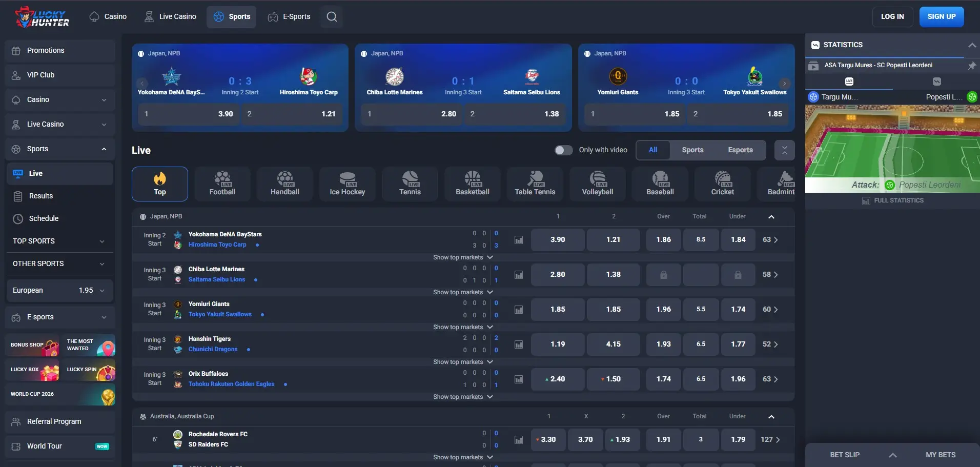Select the Tennis live category icon
The height and width of the screenshot is (467, 980).
(x=410, y=184)
